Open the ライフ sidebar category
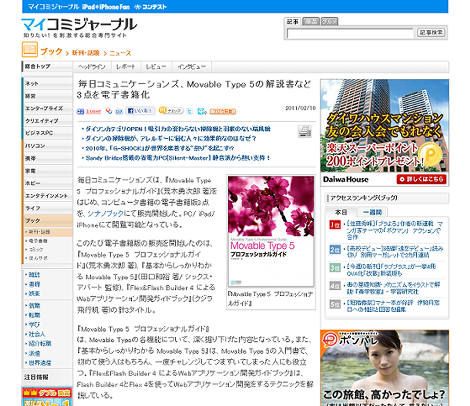Image resolution: width=470 pixels, height=406 pixels. point(47,208)
